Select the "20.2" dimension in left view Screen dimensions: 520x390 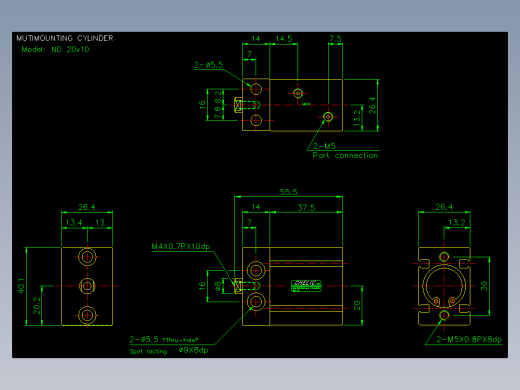37,306
